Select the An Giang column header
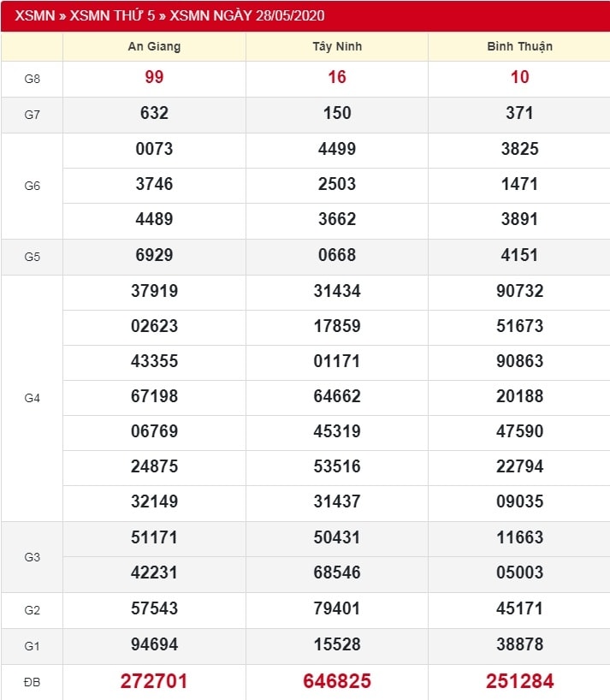 coord(154,46)
